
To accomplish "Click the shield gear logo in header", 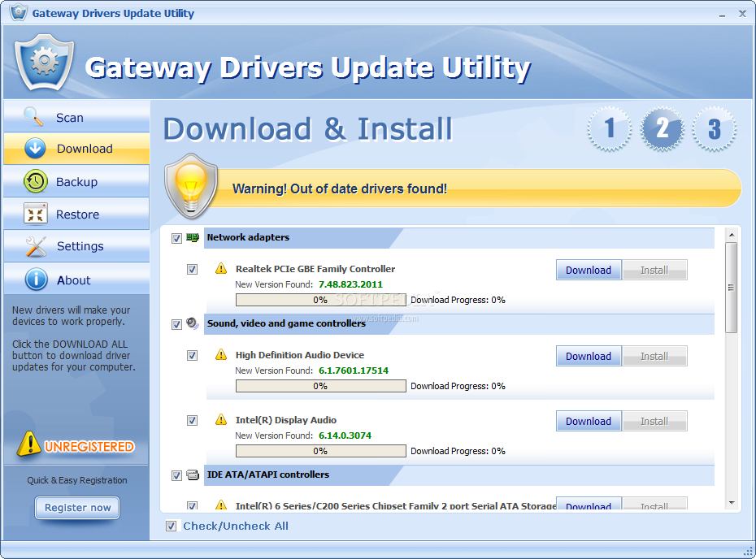I will click(x=44, y=63).
